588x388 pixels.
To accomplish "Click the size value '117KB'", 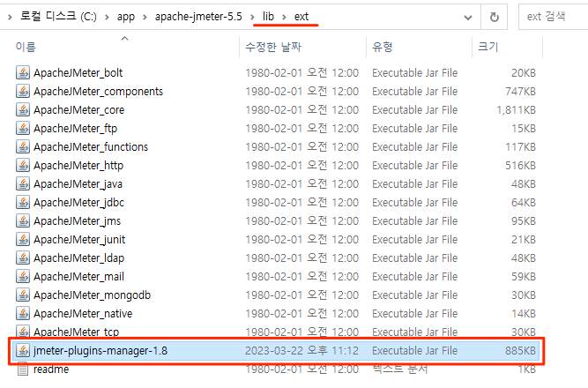I will coord(520,146).
